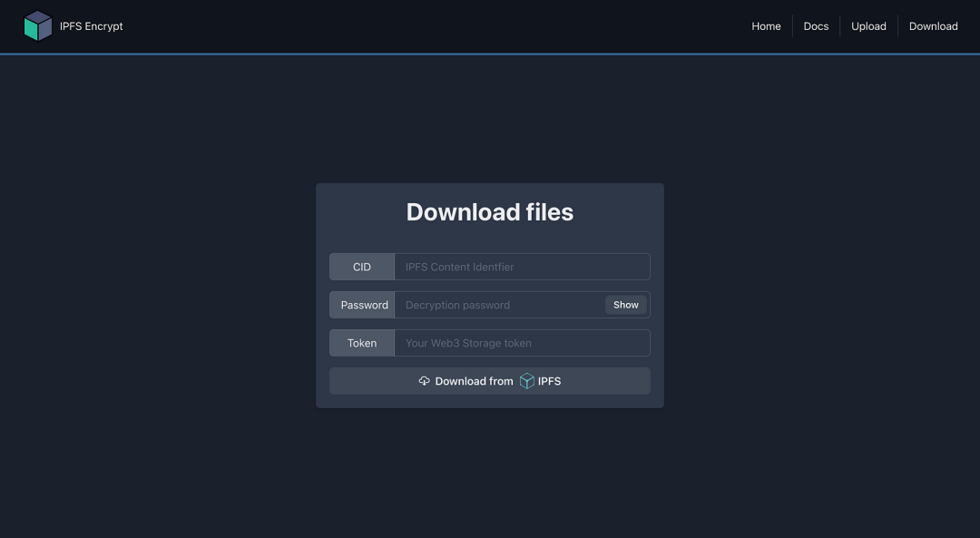This screenshot has width=980, height=538.
Task: Go to the Home page
Action: 766,26
